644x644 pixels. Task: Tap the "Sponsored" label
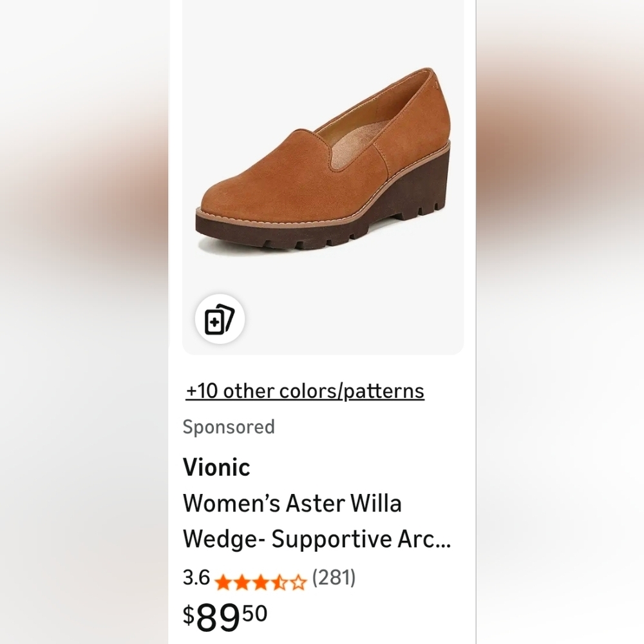[x=229, y=426]
